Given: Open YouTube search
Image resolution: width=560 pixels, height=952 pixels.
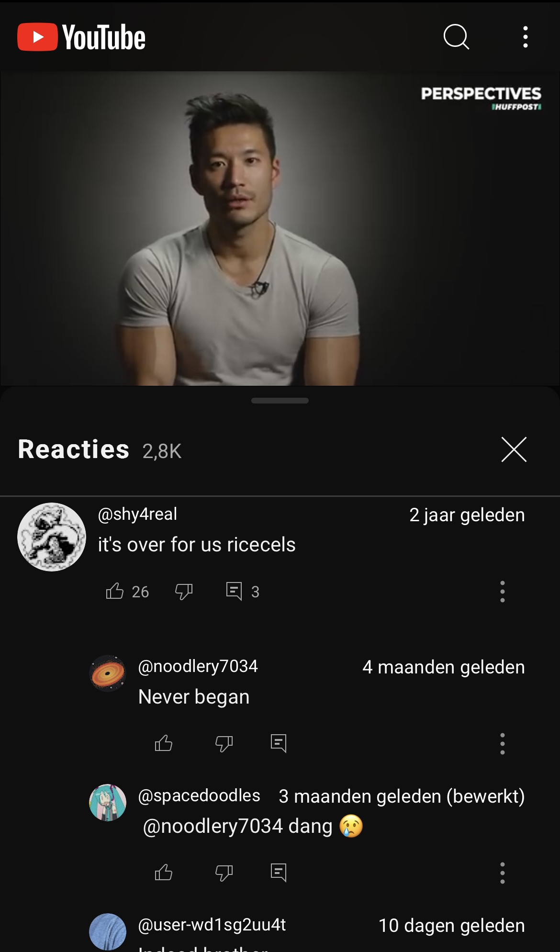Looking at the screenshot, I should [456, 37].
